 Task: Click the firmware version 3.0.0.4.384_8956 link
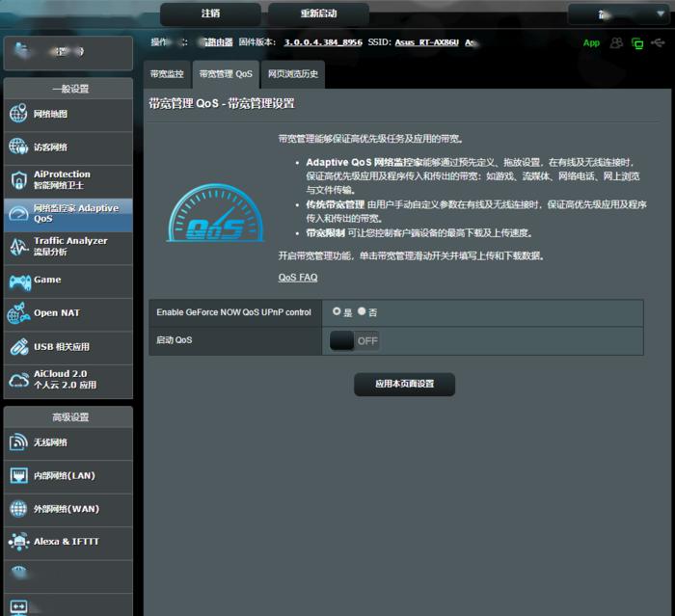point(323,42)
